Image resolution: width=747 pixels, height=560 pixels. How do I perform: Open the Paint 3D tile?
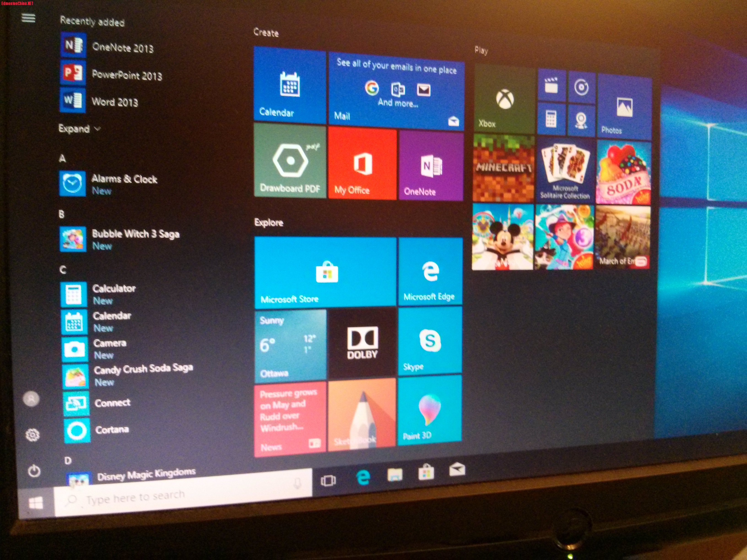(x=430, y=410)
